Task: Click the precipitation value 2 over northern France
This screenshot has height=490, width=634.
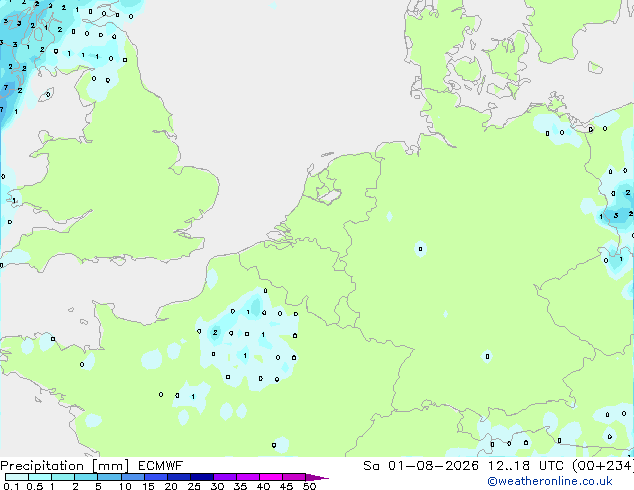Action: point(215,332)
